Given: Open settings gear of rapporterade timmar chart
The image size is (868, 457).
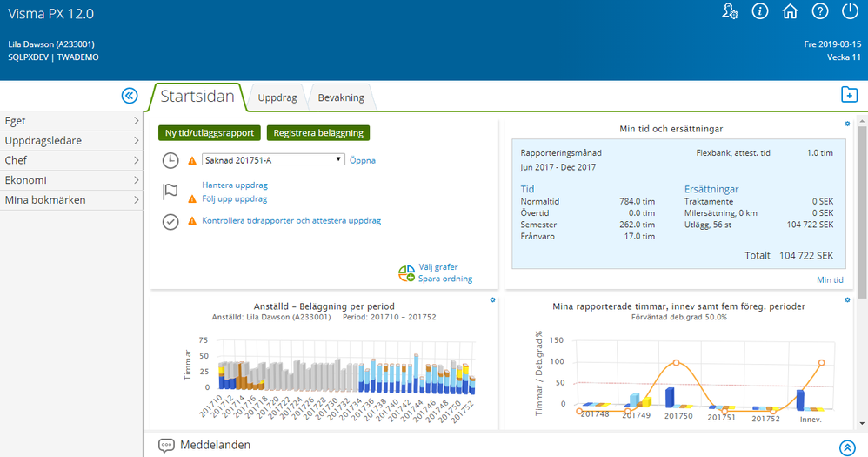Looking at the screenshot, I should [847, 300].
